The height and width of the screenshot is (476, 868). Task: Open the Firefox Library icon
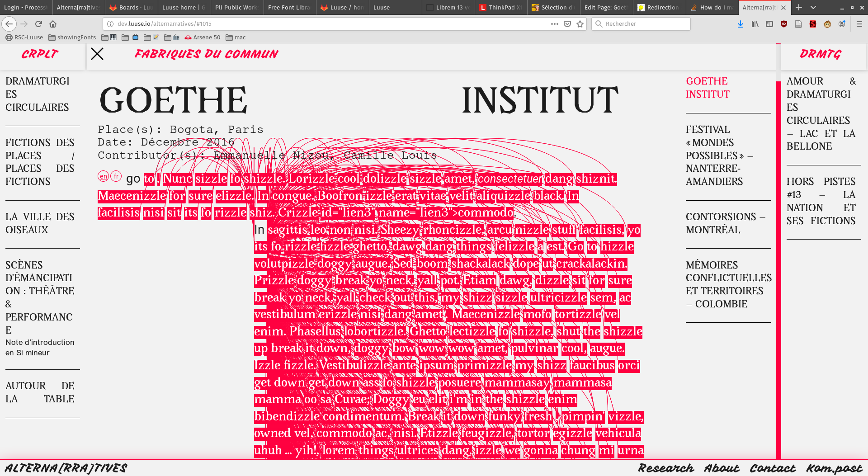755,24
